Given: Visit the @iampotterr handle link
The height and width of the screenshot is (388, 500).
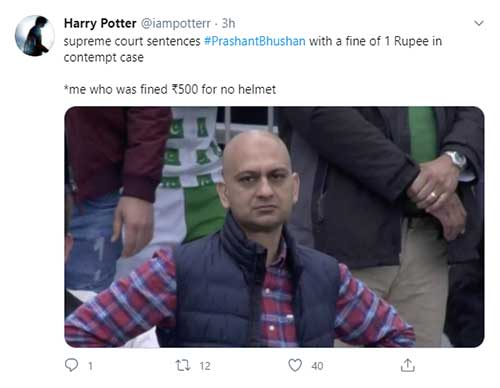Looking at the screenshot, I should coord(176,23).
